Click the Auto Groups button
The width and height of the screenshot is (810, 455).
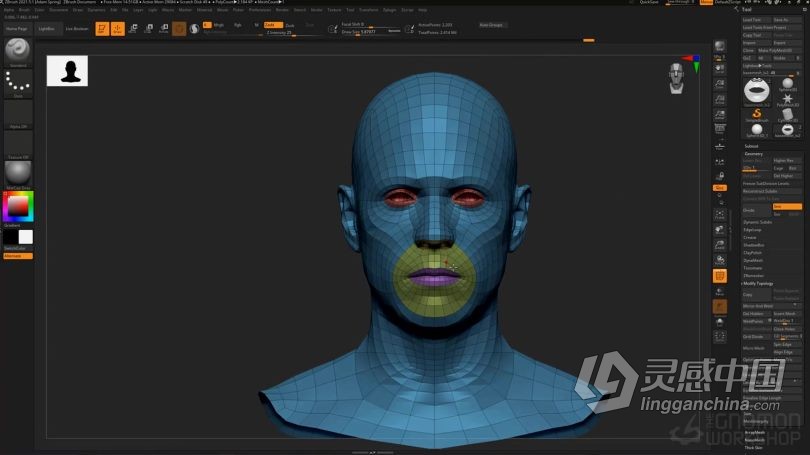point(491,25)
